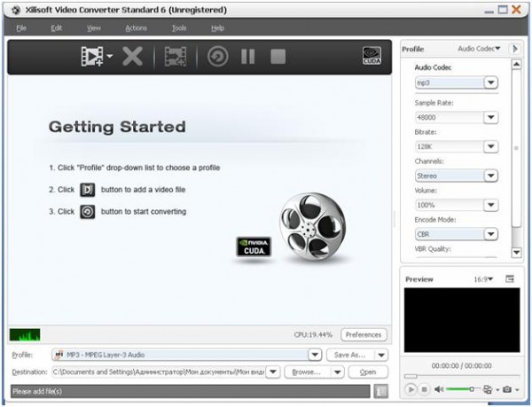Start converting with the Convert toolbar icon

[217, 56]
